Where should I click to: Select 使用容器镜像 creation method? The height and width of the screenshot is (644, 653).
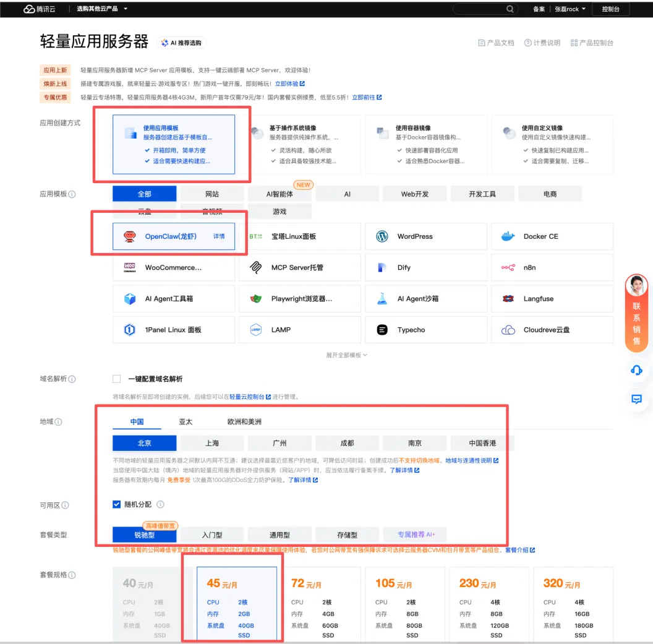[426, 144]
